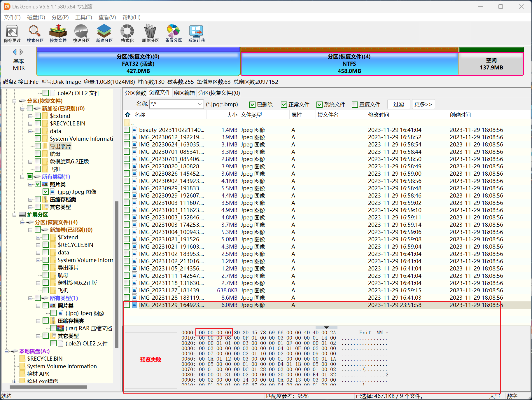Click the 更多>> button

423,104
